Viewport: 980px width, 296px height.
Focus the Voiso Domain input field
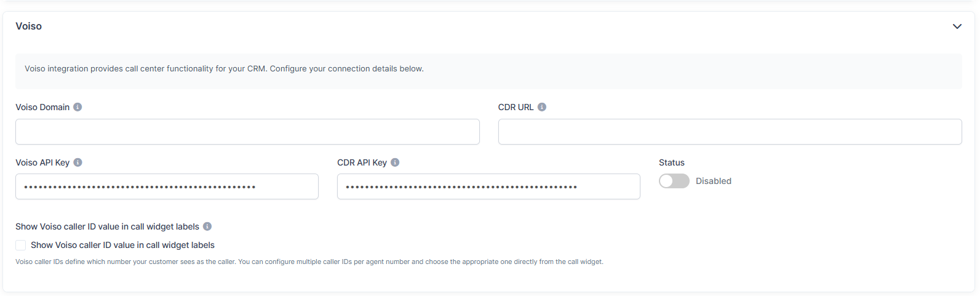(x=247, y=132)
